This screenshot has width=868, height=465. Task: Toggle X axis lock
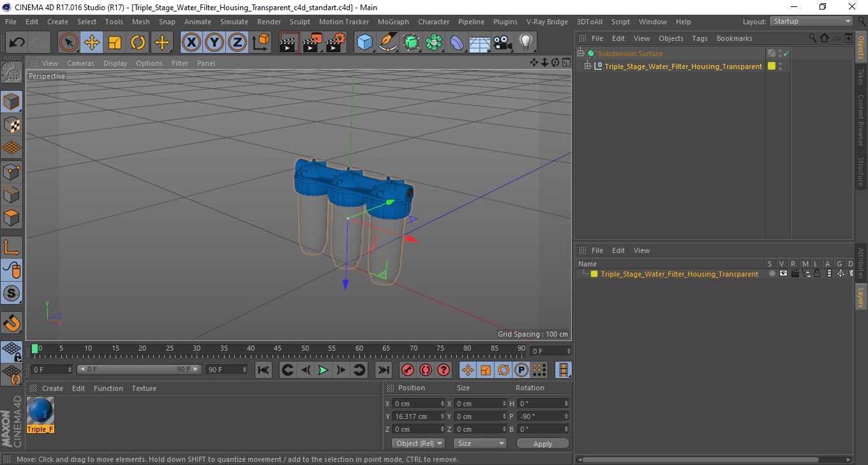(191, 43)
